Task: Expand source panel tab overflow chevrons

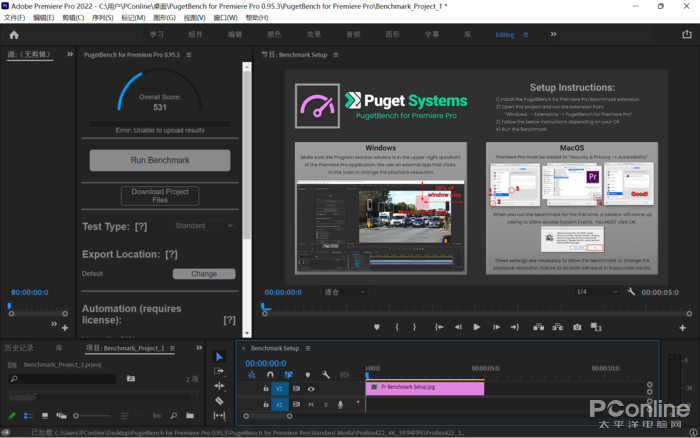Action: click(x=70, y=54)
